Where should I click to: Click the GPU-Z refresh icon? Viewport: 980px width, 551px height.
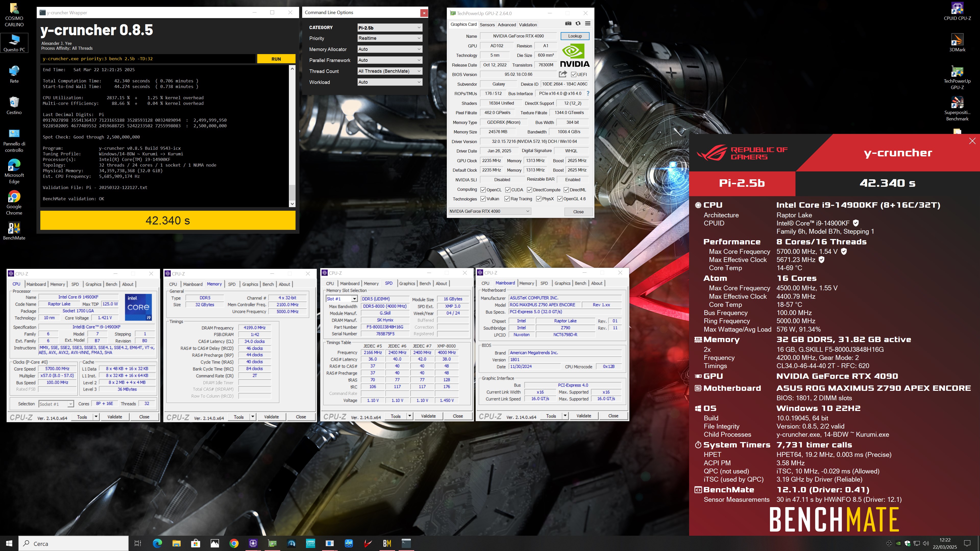(x=578, y=23)
